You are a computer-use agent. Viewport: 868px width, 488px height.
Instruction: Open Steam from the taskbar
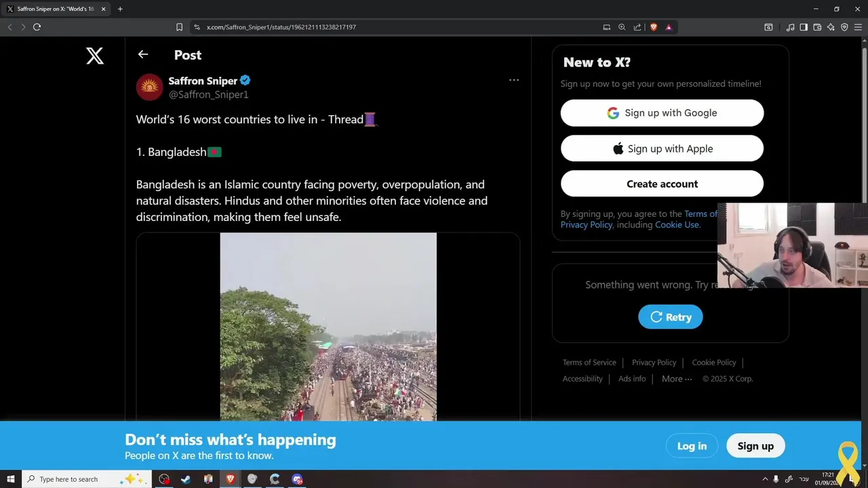click(x=186, y=479)
